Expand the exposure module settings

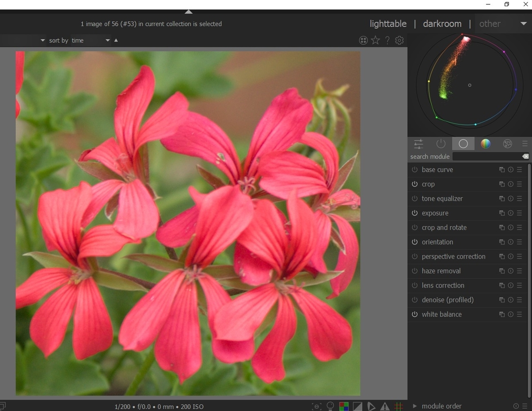pyautogui.click(x=435, y=213)
